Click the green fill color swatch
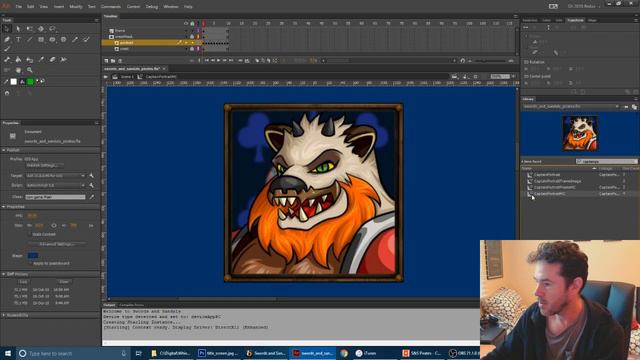The height and width of the screenshot is (360, 640). click(x=30, y=82)
